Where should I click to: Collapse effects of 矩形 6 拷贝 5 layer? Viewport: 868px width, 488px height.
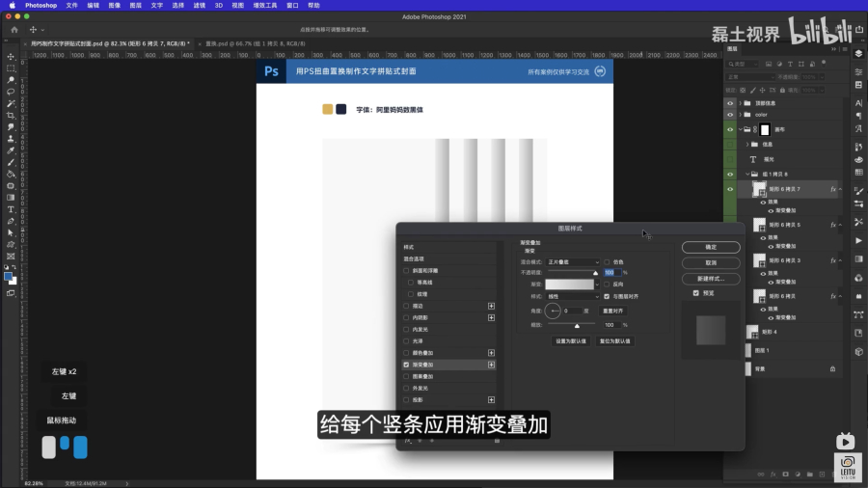[x=840, y=225]
